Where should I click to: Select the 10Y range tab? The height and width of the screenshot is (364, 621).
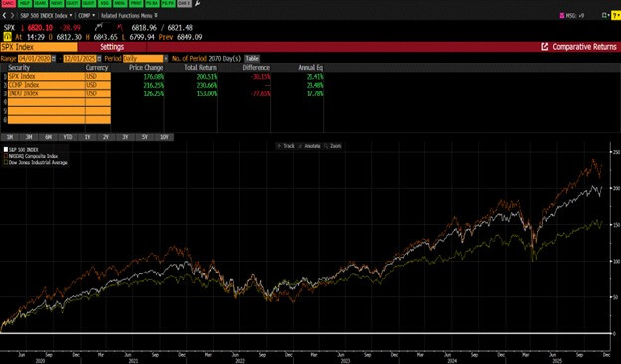point(164,137)
